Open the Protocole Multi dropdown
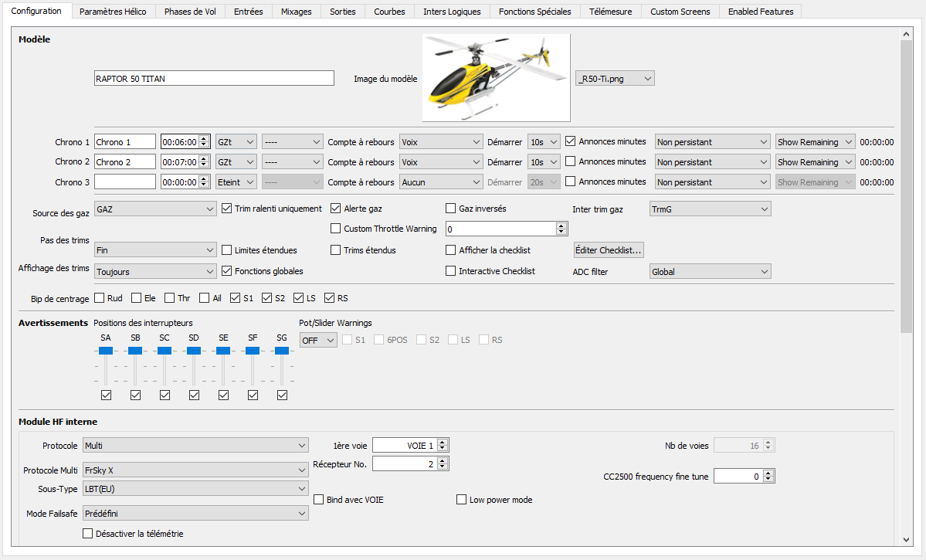The image size is (926, 560). click(195, 470)
